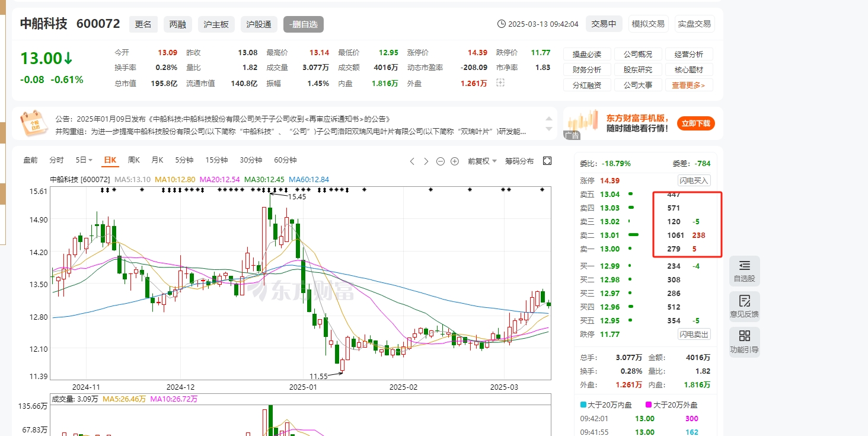Switch to 15分钟 chart tab
The height and width of the screenshot is (436, 868).
tap(216, 160)
